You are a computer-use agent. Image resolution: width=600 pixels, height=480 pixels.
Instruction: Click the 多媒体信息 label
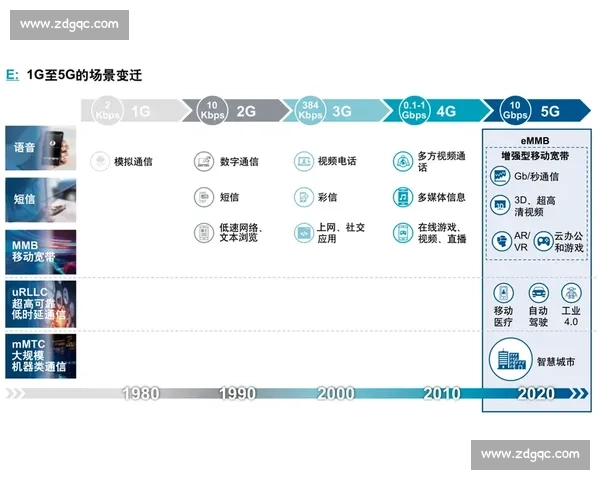[442, 197]
